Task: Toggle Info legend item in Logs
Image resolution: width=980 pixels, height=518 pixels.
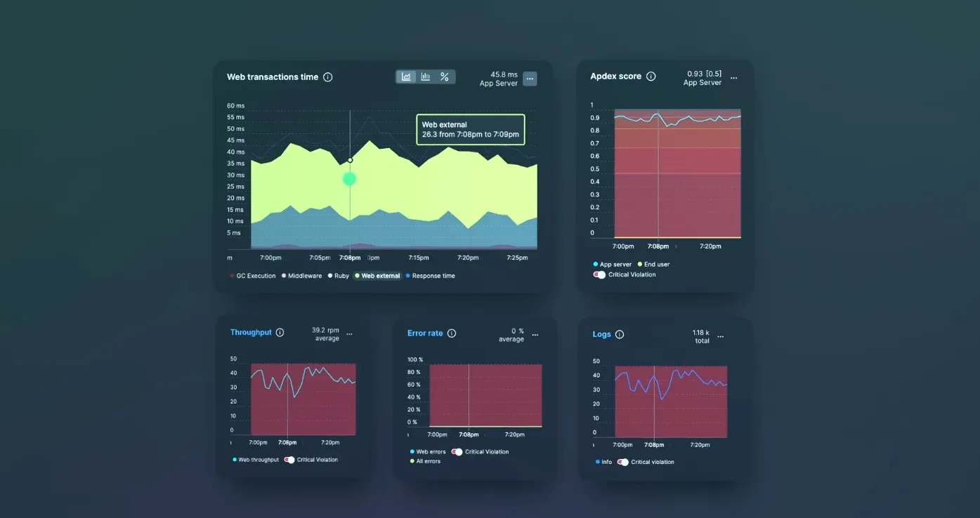Action: (x=603, y=462)
